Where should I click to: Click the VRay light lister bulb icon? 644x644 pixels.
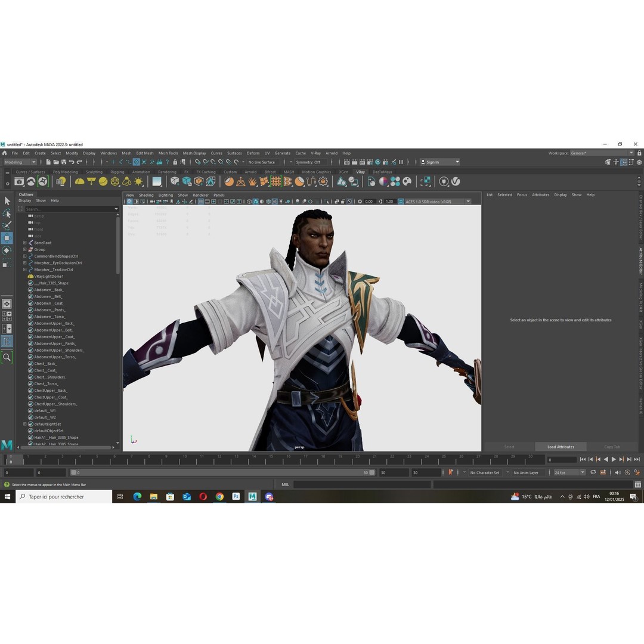click(61, 181)
